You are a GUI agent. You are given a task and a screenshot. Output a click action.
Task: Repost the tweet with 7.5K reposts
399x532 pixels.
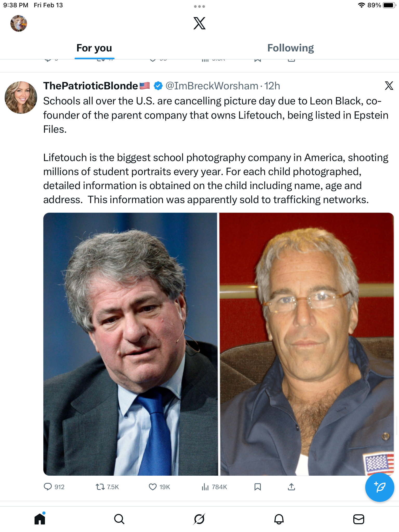click(107, 487)
